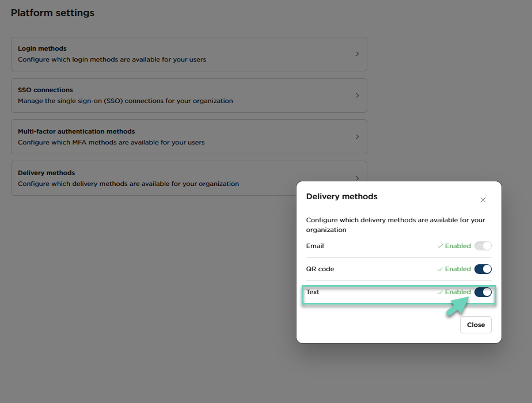Select the Login methods settings title
532x403 pixels.
point(42,49)
